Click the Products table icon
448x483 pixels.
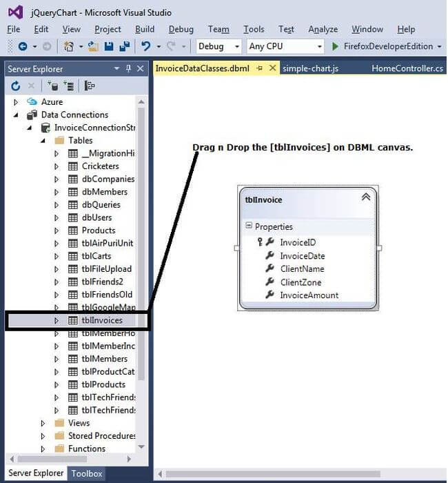pos(73,230)
